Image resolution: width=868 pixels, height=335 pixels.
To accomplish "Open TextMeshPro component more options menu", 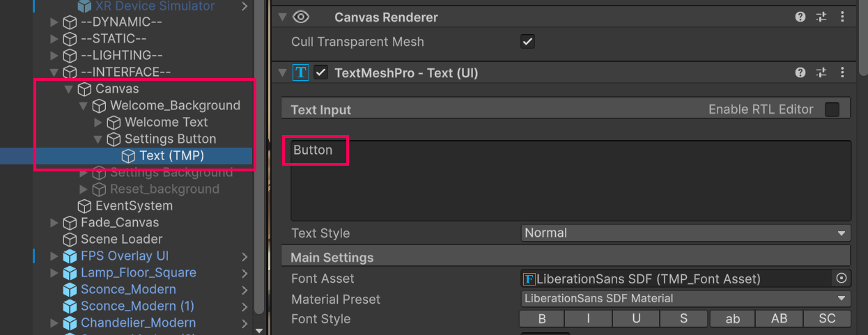I will click(843, 72).
